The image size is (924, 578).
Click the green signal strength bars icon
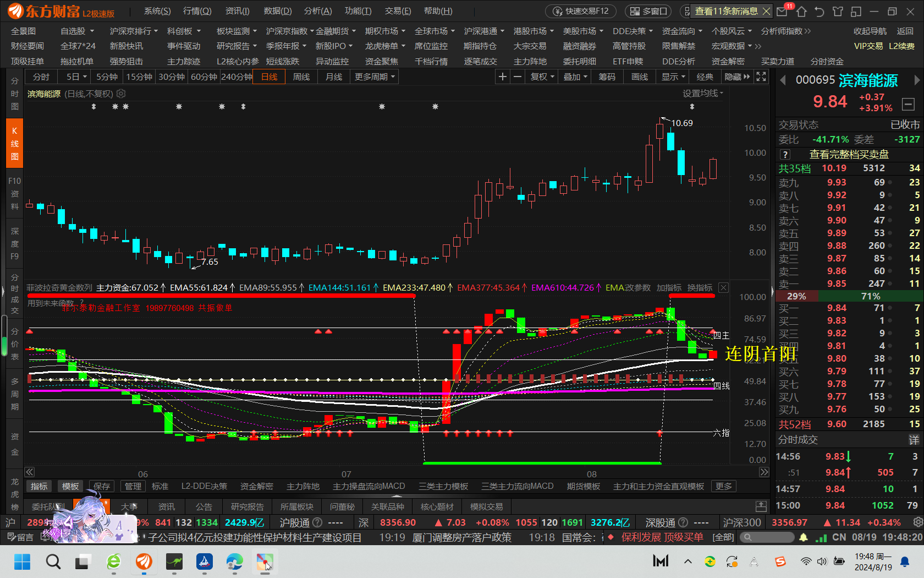(821, 537)
